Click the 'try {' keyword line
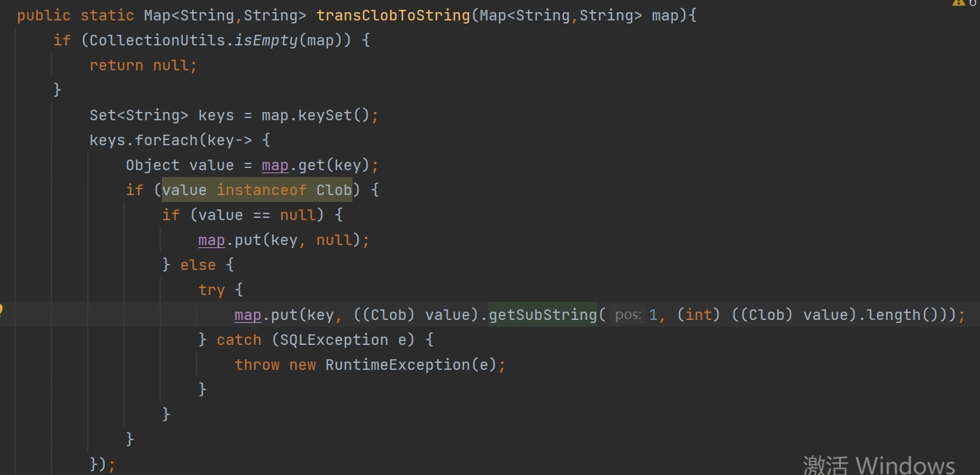The image size is (980, 475). pos(220,290)
